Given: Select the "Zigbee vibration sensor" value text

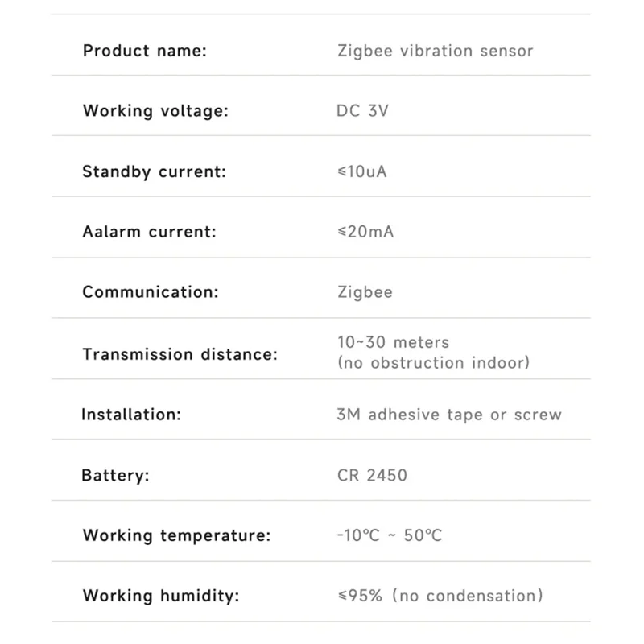Looking at the screenshot, I should click(x=435, y=51).
